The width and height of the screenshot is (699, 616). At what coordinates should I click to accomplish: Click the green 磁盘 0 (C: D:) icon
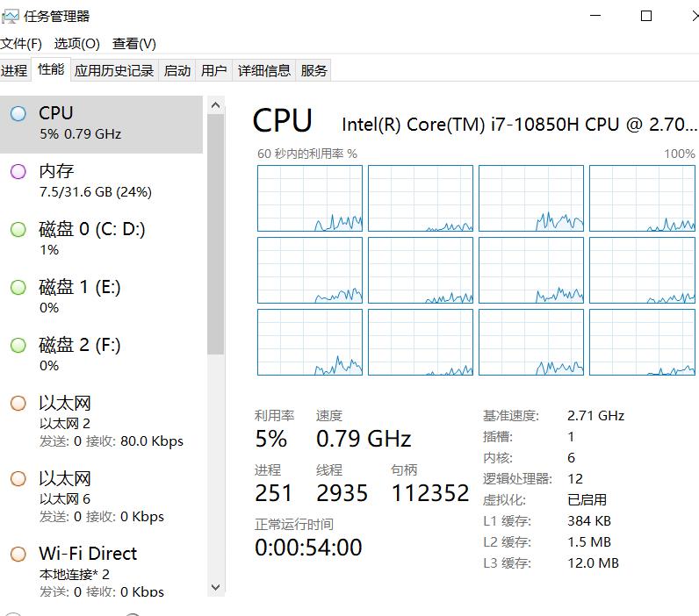[x=18, y=230]
